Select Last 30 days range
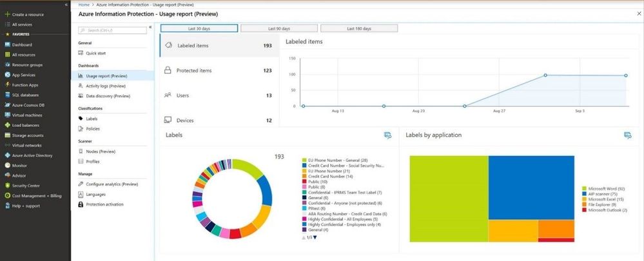The image size is (644, 261). [x=199, y=29]
